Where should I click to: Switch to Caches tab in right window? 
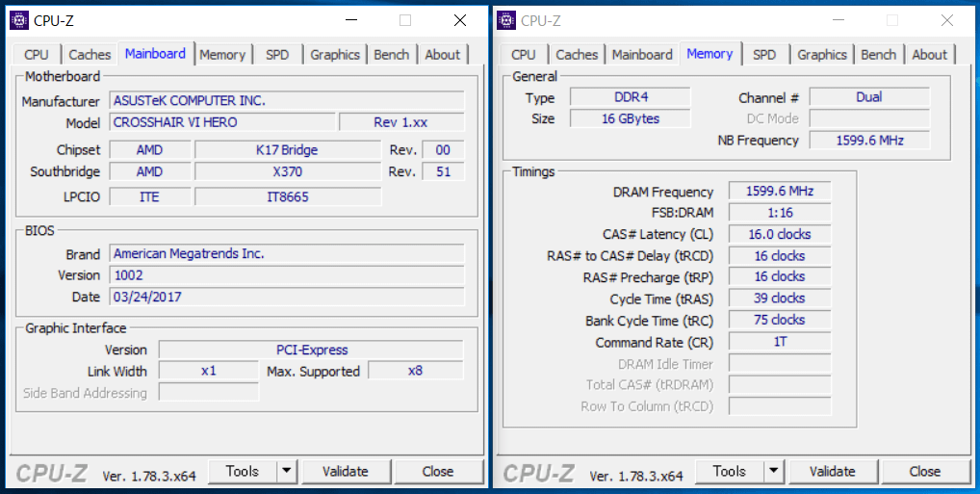[x=577, y=55]
